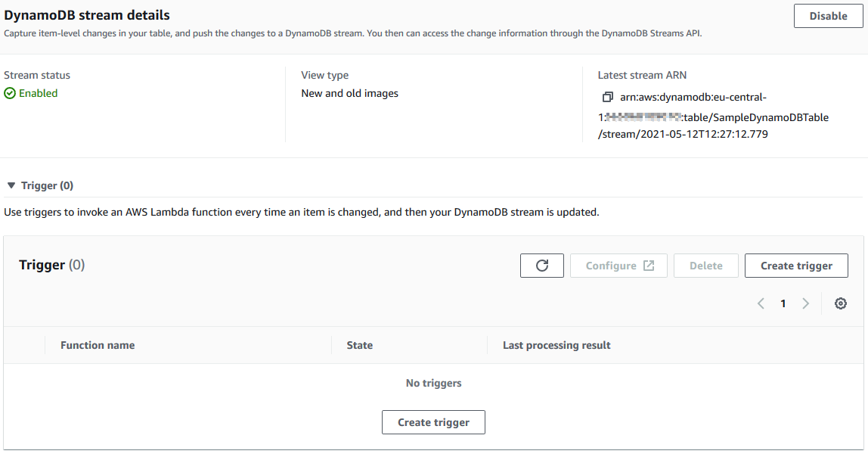
Task: Click the No triggers message
Action: [x=433, y=383]
